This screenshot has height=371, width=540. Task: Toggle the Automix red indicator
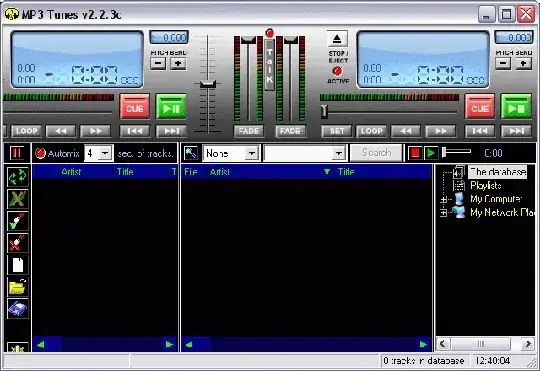pyautogui.click(x=40, y=153)
